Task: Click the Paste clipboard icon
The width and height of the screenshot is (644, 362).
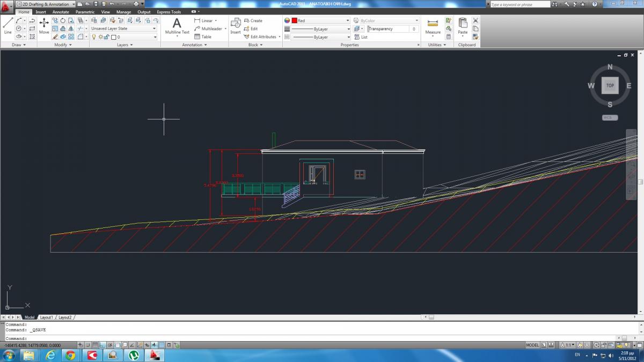Action: click(x=463, y=26)
